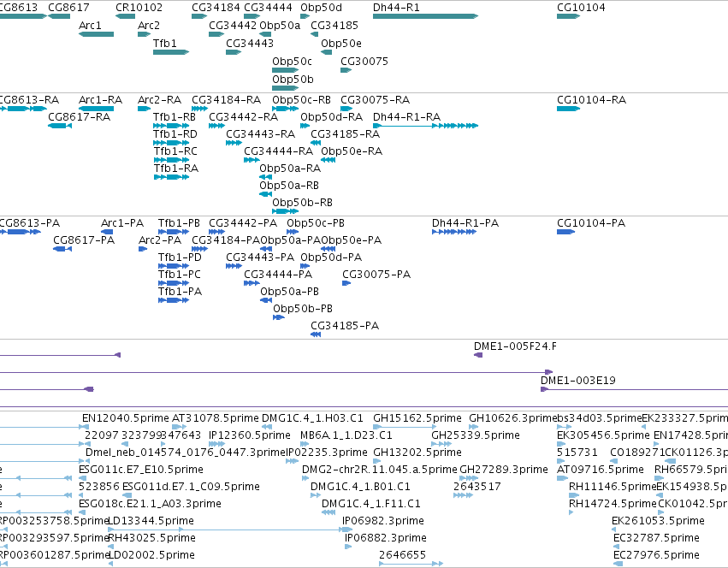Open the Obp50c-RB transcript label
Screen dimensions: 728x568
(301, 100)
